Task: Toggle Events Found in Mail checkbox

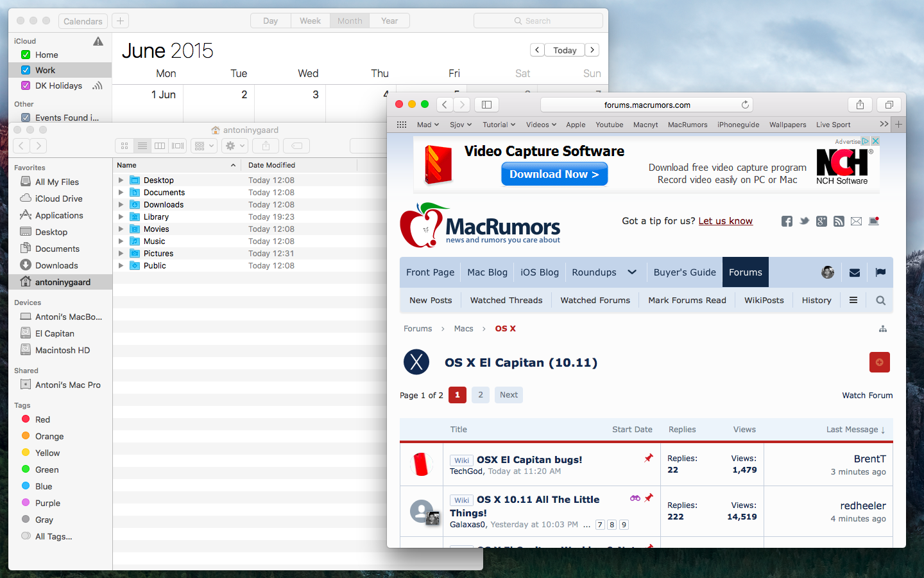Action: pyautogui.click(x=26, y=118)
